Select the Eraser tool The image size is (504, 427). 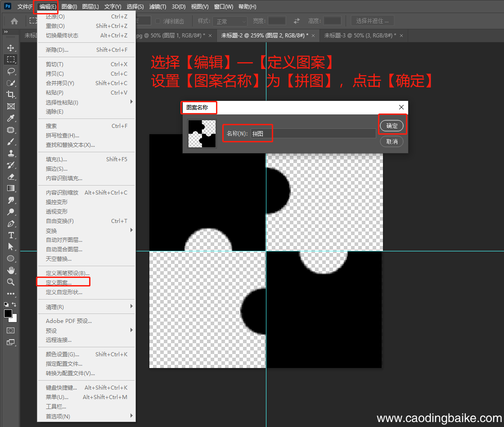(11, 177)
